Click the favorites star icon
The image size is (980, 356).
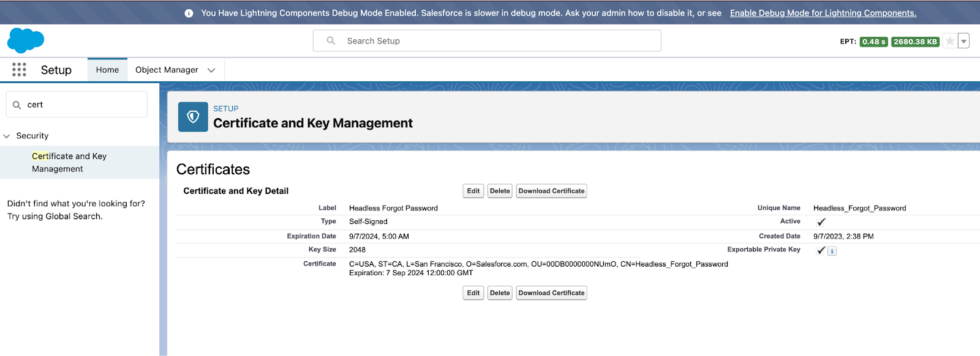tap(949, 41)
